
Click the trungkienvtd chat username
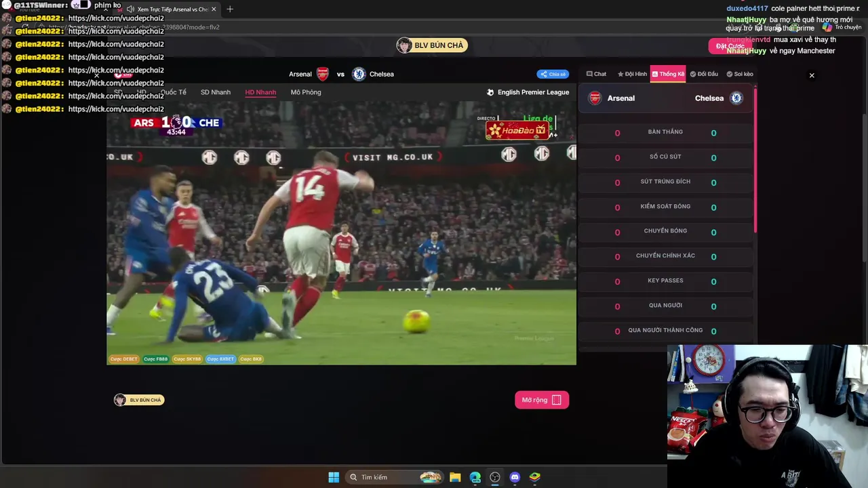point(749,40)
